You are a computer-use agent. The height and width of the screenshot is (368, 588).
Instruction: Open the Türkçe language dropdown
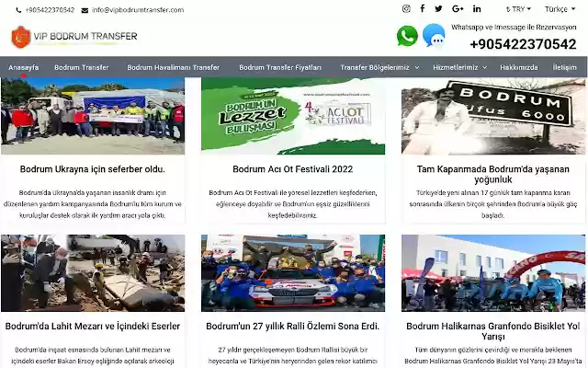point(560,9)
